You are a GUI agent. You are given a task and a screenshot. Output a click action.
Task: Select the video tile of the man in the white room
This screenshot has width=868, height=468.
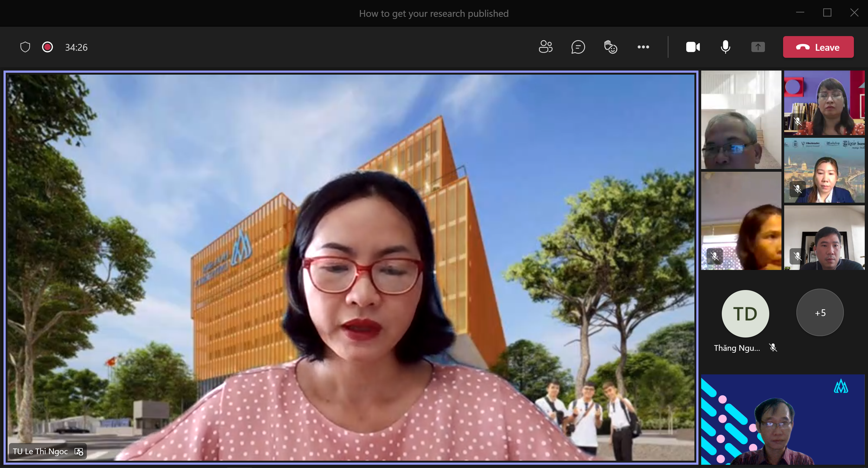pyautogui.click(x=824, y=238)
